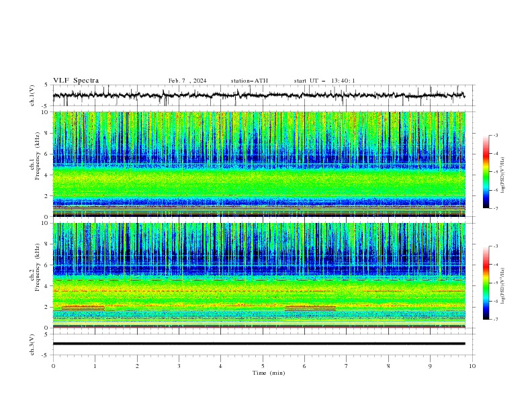Viewport: 532px width, 411px height.
Task: Click the "Time (min)" axis title
Action: click(x=269, y=373)
